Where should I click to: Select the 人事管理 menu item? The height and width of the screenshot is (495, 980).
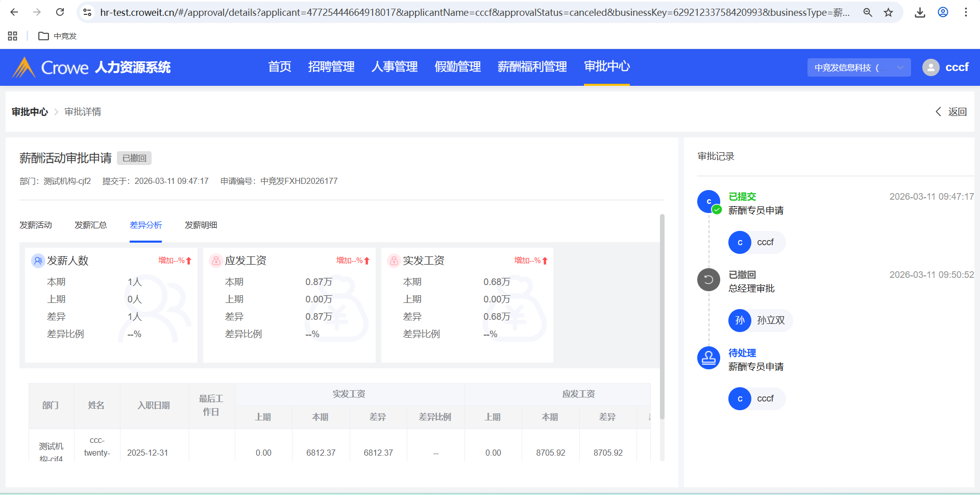coord(395,67)
